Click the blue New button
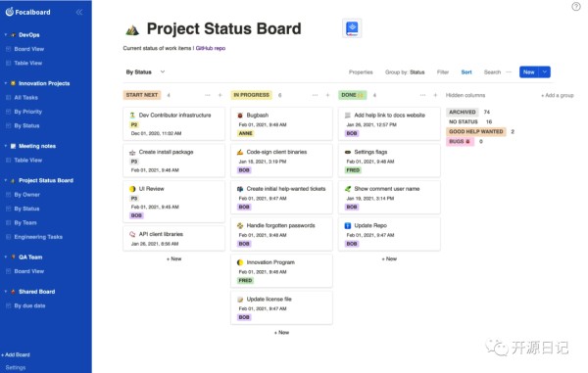 point(529,71)
